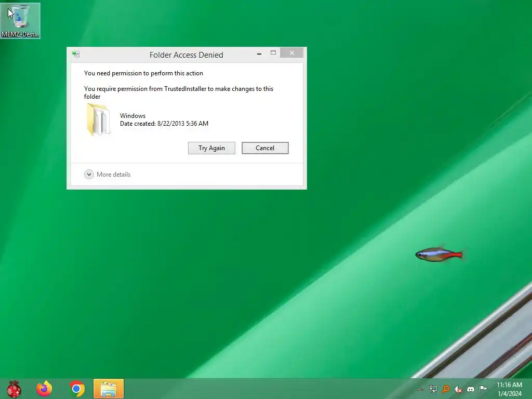The width and height of the screenshot is (532, 399).
Task: Close the Folder Access Denied dialog
Action: click(292, 53)
